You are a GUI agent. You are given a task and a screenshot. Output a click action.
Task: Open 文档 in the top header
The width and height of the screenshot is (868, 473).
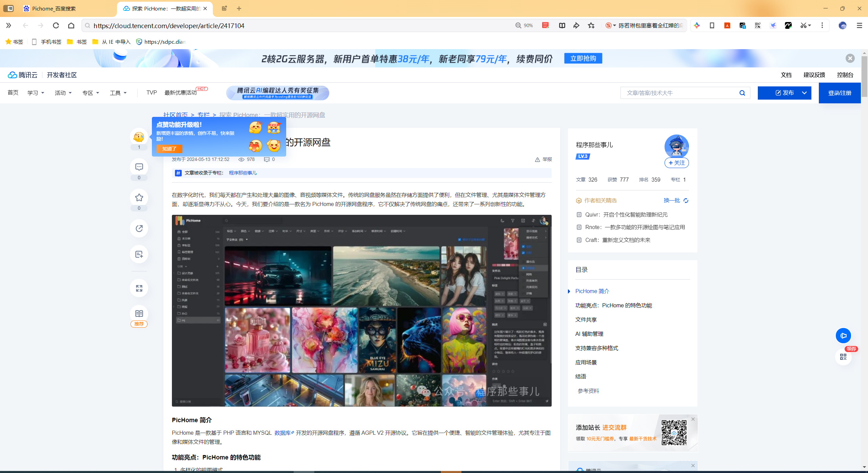click(786, 75)
